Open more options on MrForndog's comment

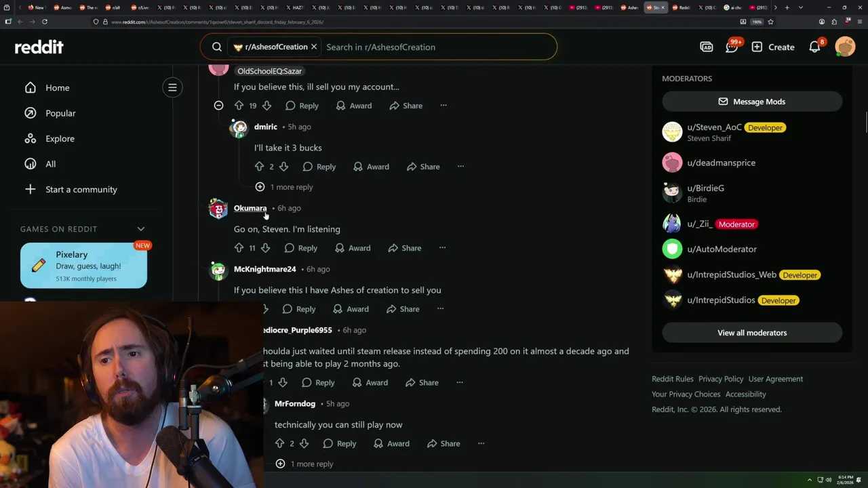(x=481, y=443)
